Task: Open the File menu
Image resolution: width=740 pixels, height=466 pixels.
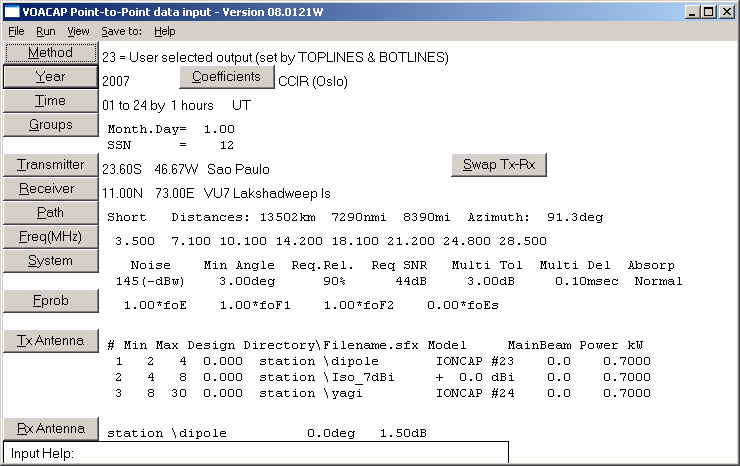Action: click(x=16, y=31)
